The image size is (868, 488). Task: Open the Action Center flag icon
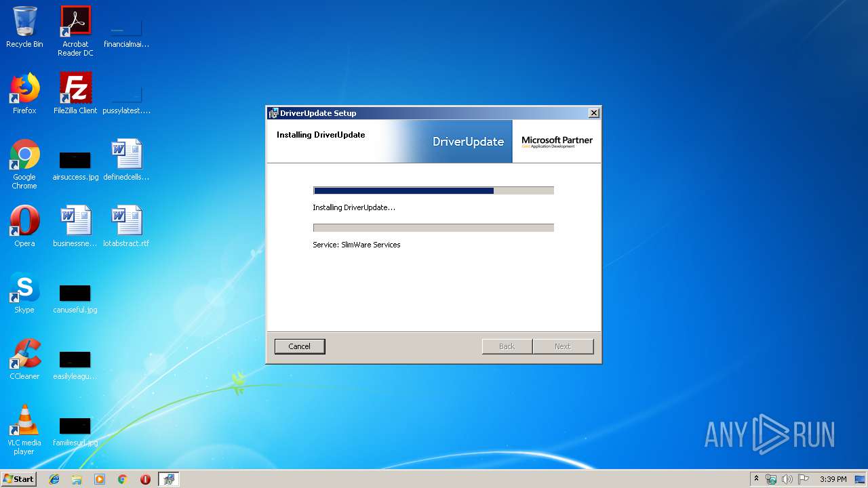(x=804, y=479)
